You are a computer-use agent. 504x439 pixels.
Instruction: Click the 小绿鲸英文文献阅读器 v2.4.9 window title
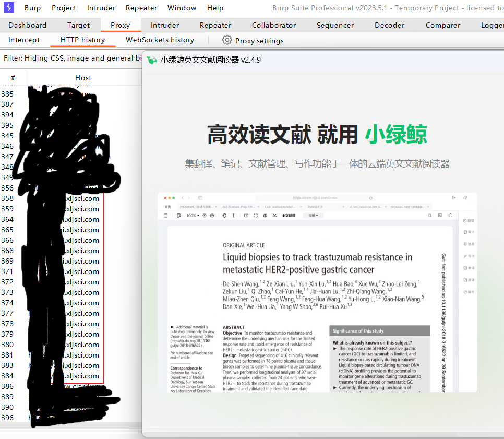tap(211, 60)
